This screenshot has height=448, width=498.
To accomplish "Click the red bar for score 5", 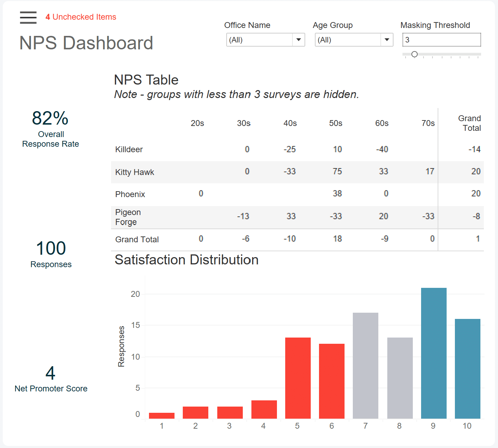I will click(298, 378).
